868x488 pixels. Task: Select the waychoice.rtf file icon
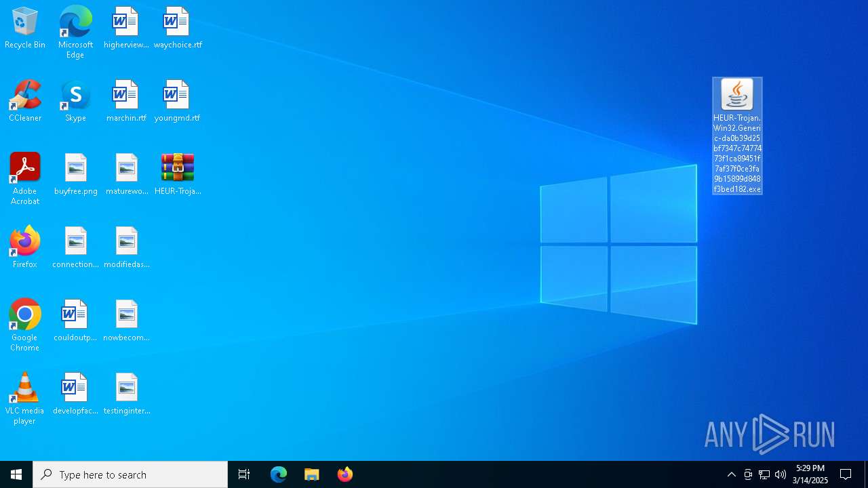click(x=178, y=28)
